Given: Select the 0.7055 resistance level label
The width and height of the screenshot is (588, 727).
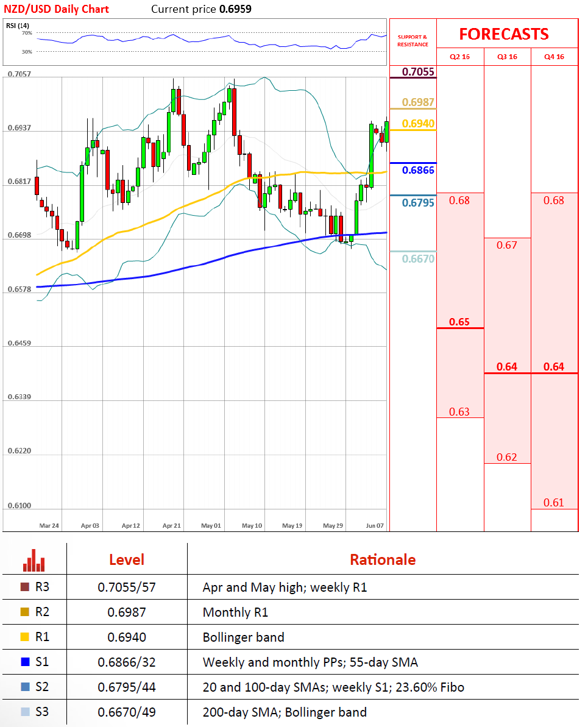Looking at the screenshot, I should [418, 72].
